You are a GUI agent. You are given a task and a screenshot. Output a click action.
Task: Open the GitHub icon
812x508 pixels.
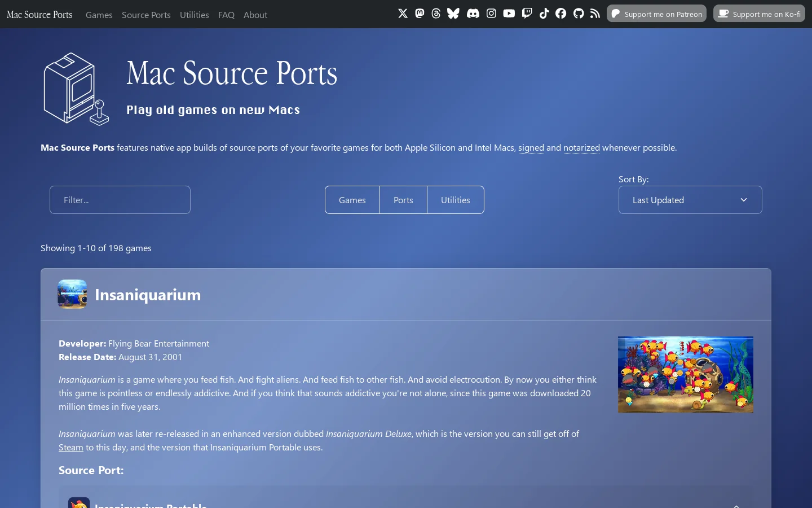tap(579, 14)
